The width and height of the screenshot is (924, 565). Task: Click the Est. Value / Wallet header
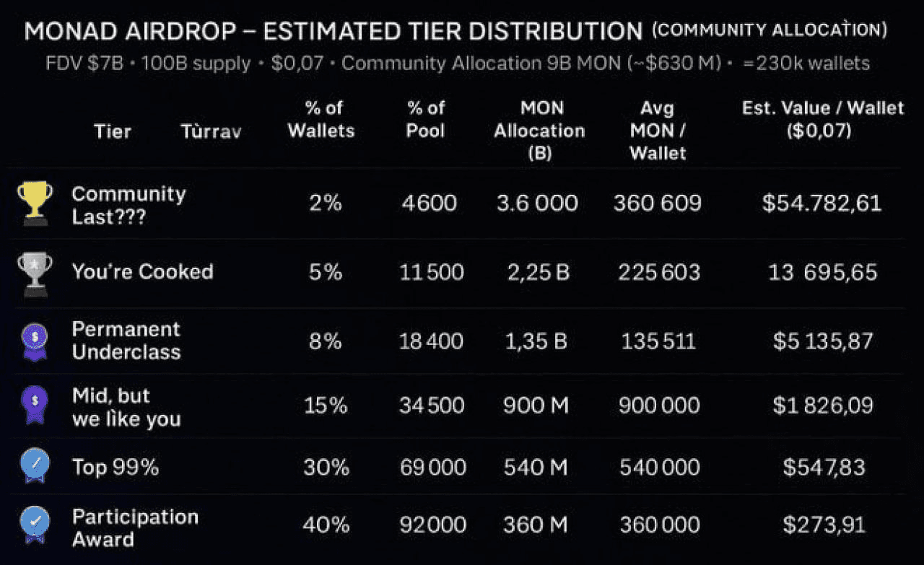(823, 119)
